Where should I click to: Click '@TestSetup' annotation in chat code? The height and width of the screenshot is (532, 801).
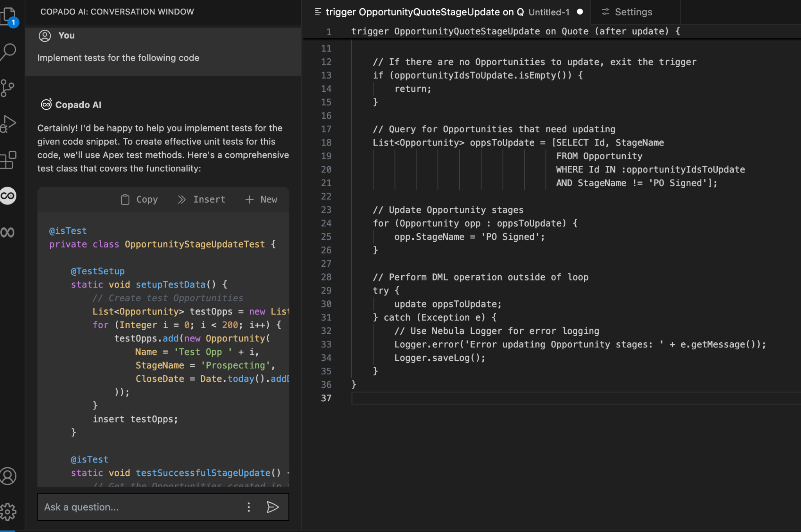pos(97,271)
